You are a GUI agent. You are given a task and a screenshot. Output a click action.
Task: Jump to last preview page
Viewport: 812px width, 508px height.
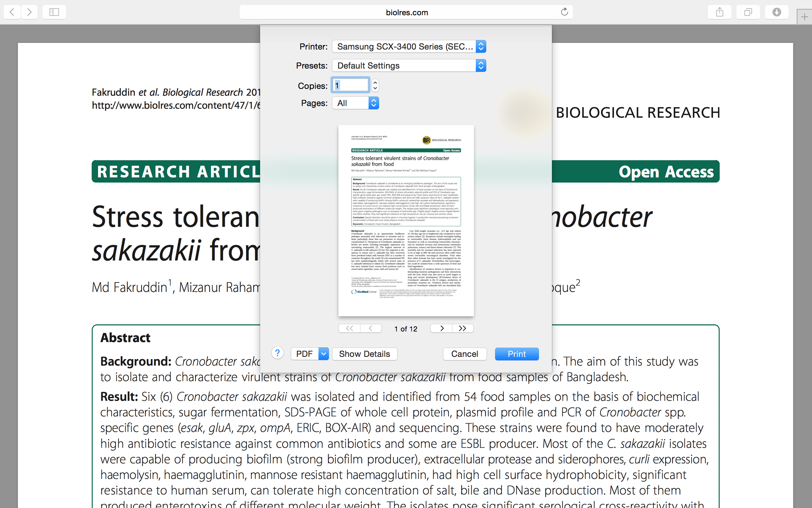pyautogui.click(x=463, y=328)
